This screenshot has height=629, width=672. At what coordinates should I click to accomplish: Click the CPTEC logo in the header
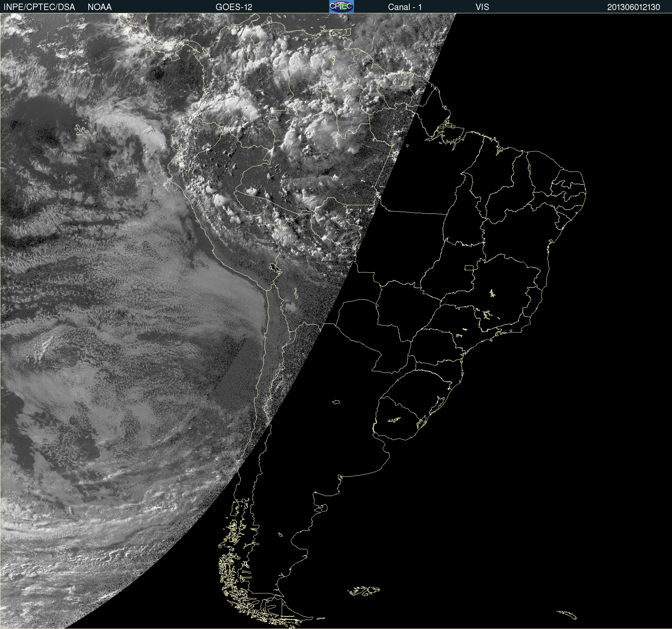(341, 6)
